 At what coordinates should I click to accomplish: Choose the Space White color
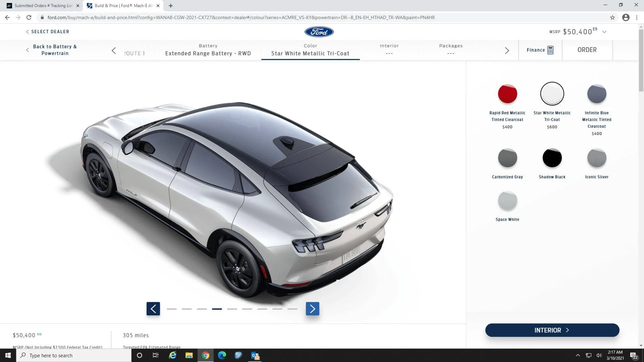tap(507, 200)
